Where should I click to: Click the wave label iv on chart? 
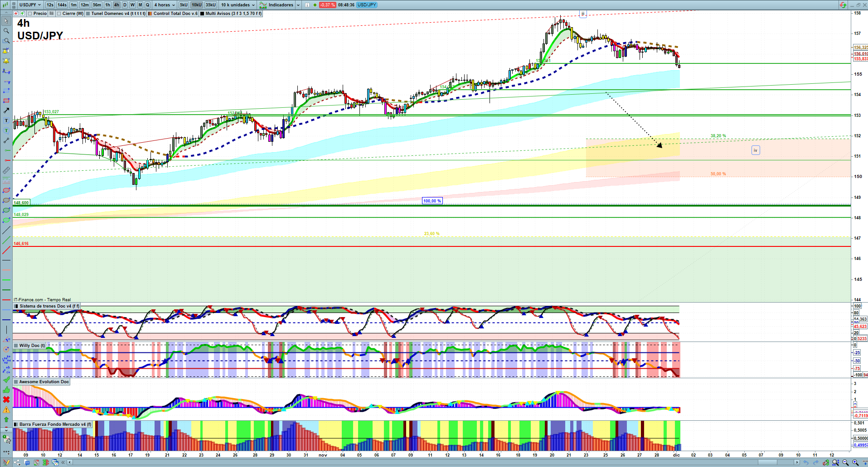pyautogui.click(x=756, y=150)
